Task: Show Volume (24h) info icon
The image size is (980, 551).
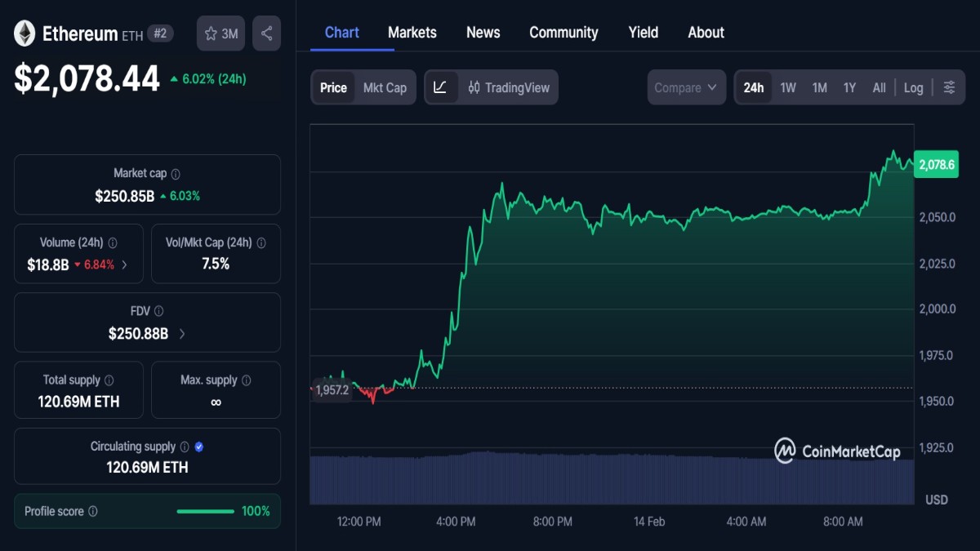Action: point(113,243)
